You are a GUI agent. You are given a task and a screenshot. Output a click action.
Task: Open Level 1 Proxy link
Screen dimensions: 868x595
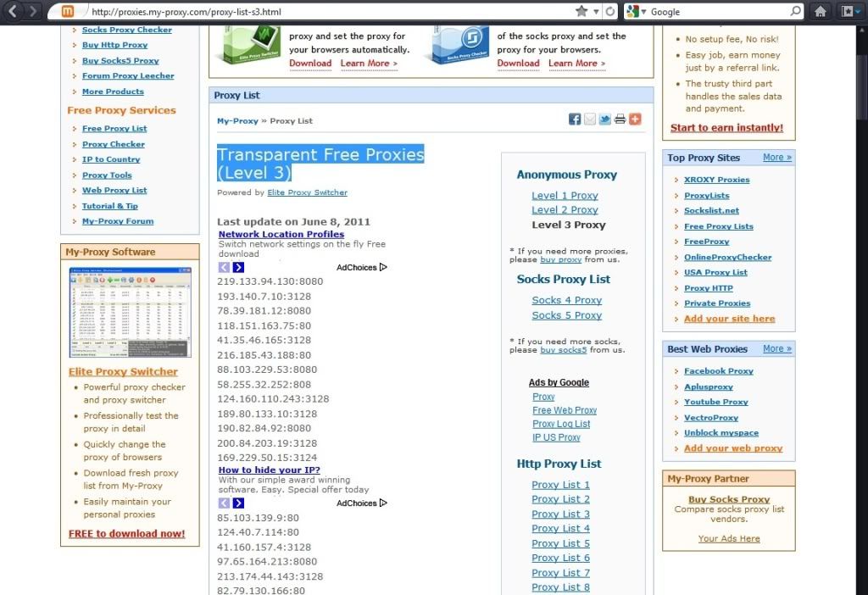[x=565, y=196]
